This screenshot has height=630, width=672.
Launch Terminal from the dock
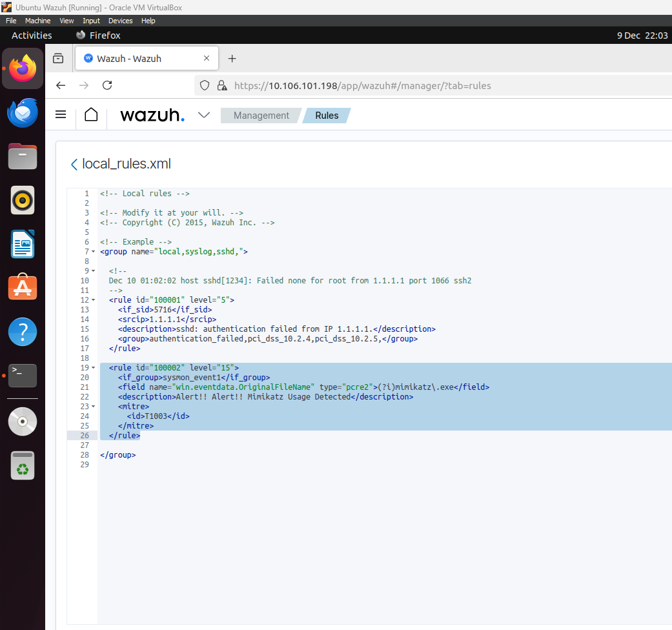tap(23, 375)
